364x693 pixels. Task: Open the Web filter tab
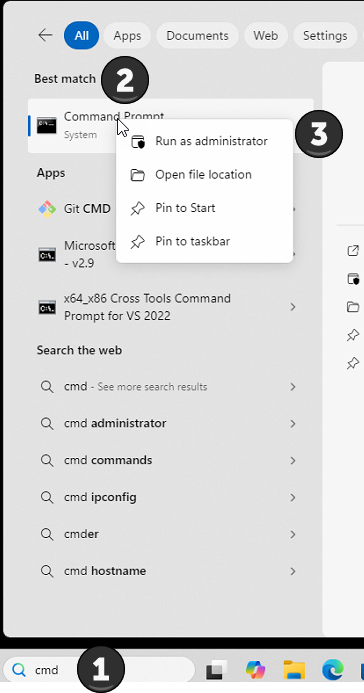point(265,35)
